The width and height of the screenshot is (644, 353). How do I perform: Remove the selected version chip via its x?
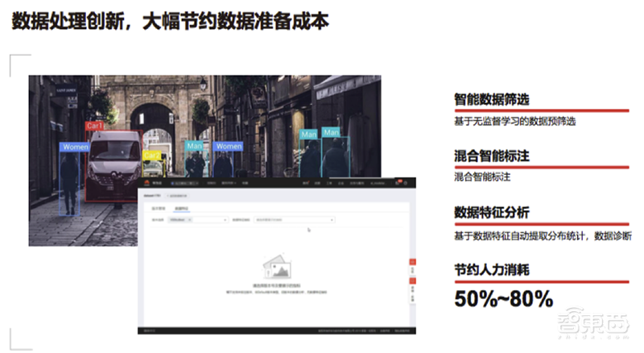point(189,220)
